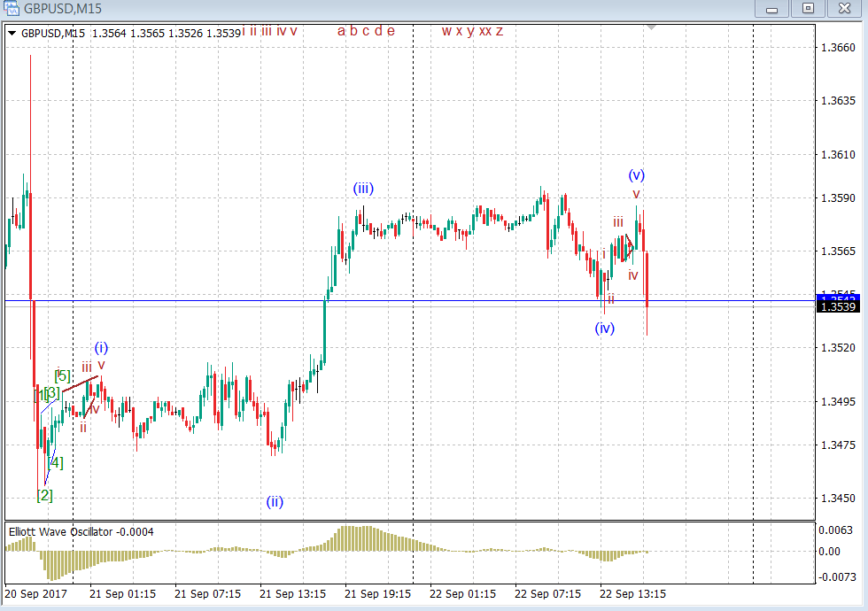Select the red v label under blue (v)
This screenshot has height=611, width=868.
tap(637, 194)
